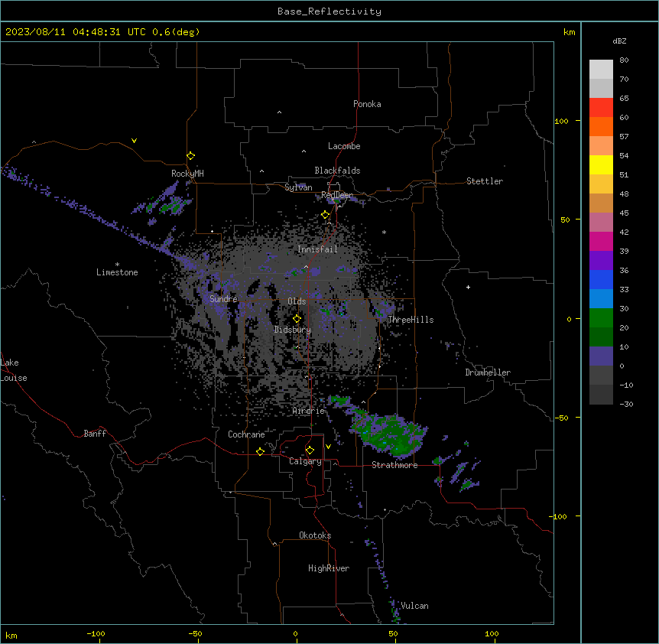Select the Drumheller label
The height and width of the screenshot is (644, 659).
tap(488, 372)
